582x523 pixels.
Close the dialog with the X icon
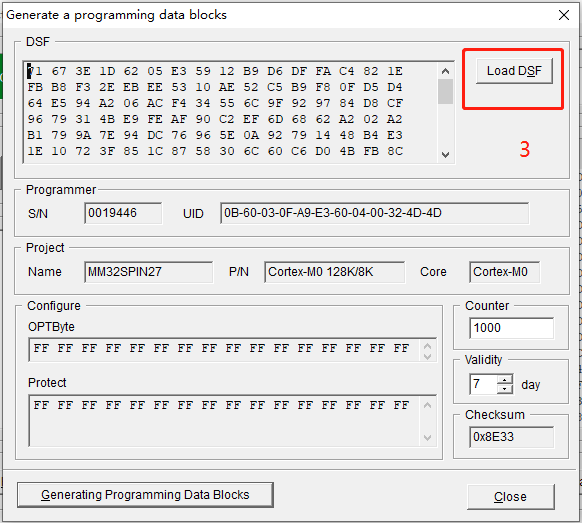pos(564,15)
